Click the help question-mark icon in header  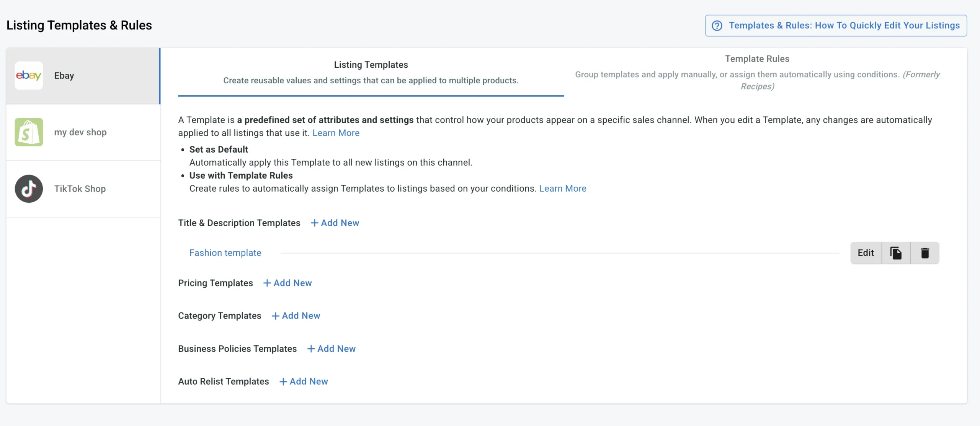[x=717, y=26]
